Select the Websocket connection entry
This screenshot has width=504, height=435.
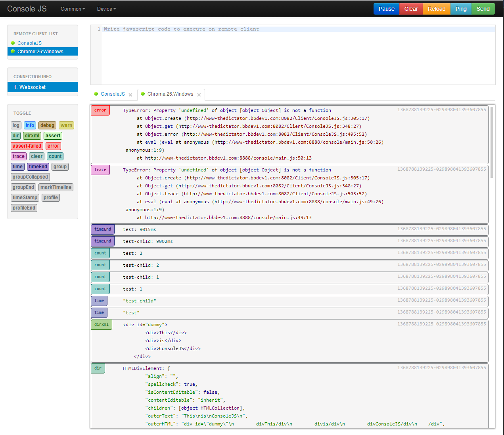click(42, 87)
